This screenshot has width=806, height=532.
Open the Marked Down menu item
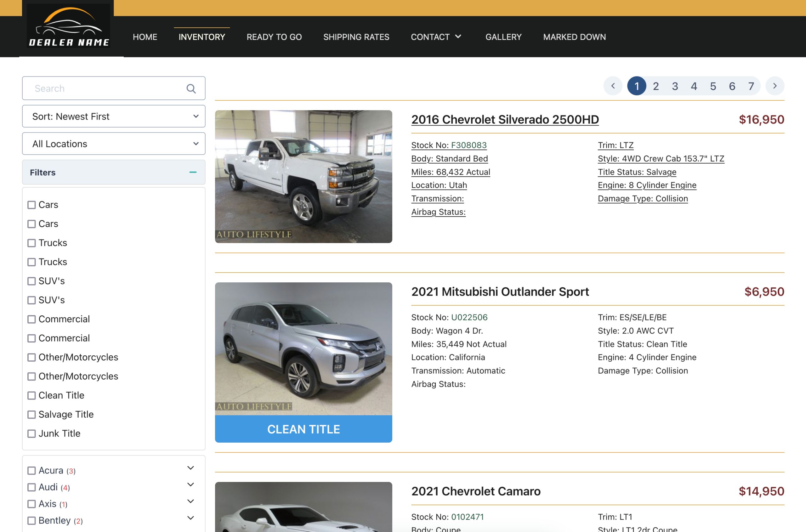coord(574,37)
